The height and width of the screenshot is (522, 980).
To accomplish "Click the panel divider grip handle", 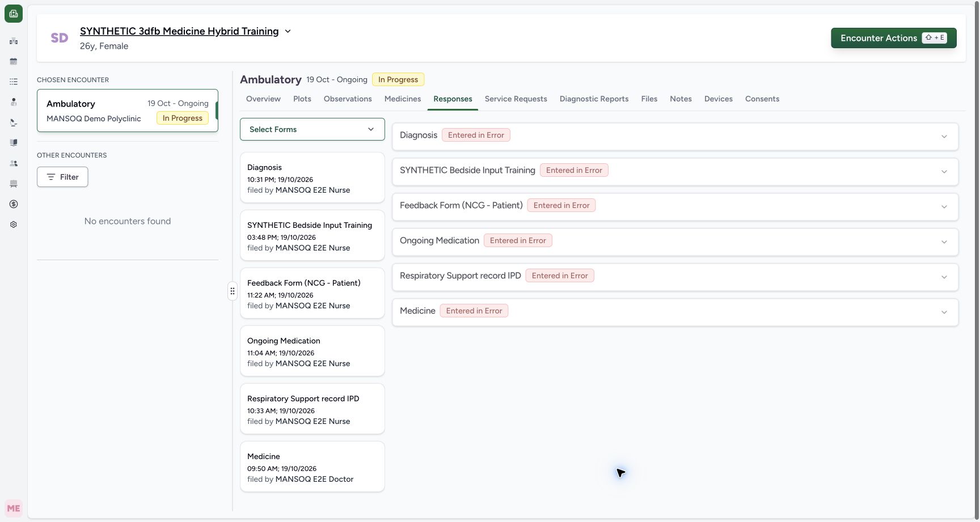I will click(233, 291).
